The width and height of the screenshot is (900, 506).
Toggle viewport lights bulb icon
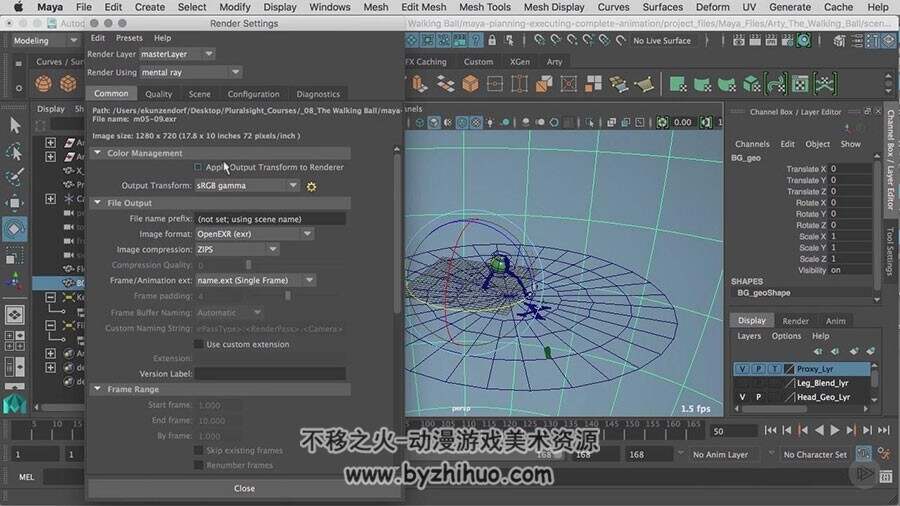(x=490, y=122)
